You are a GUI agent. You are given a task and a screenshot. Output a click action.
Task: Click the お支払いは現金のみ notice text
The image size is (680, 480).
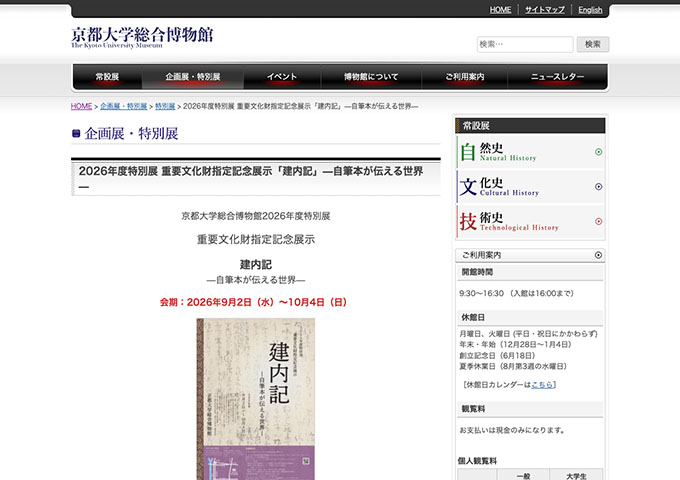click(x=513, y=430)
